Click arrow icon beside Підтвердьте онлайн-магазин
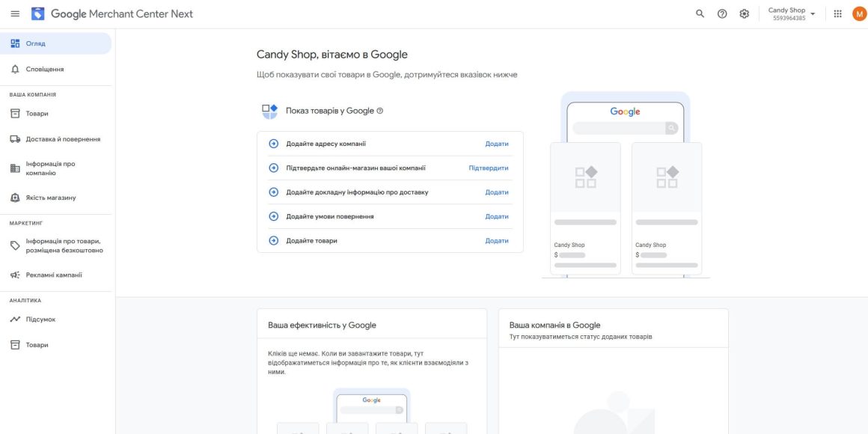The width and height of the screenshot is (868, 434). [x=273, y=168]
